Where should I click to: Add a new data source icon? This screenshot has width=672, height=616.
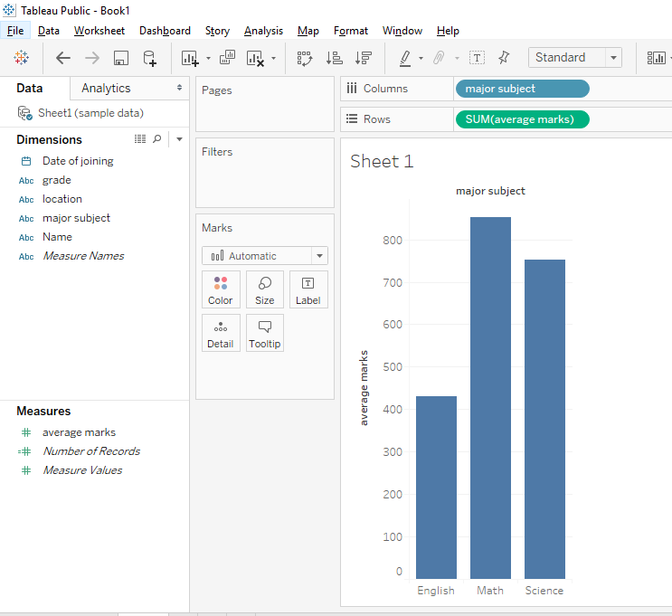[x=149, y=58]
